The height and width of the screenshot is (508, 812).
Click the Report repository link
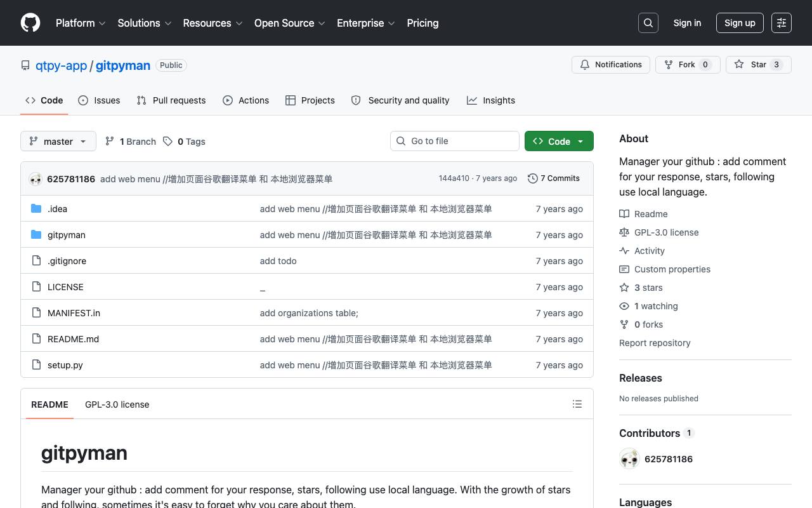[x=655, y=343]
